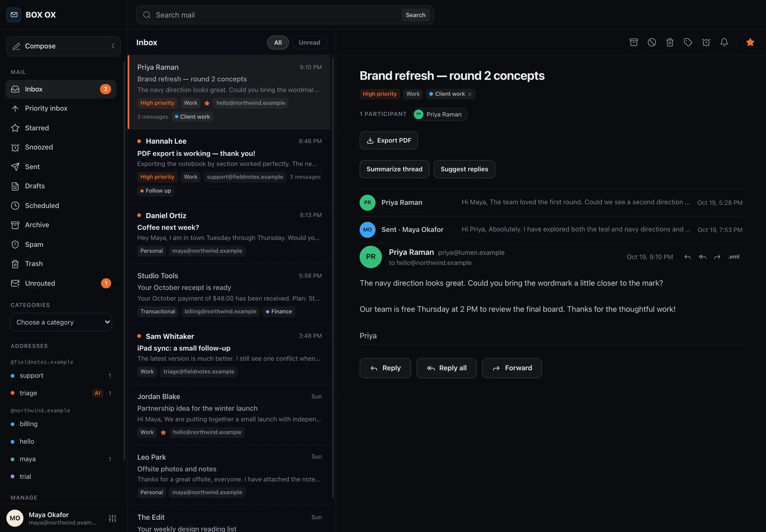Open the Priority inbox folder
Viewport: 766px width, 532px height.
coord(61,109)
